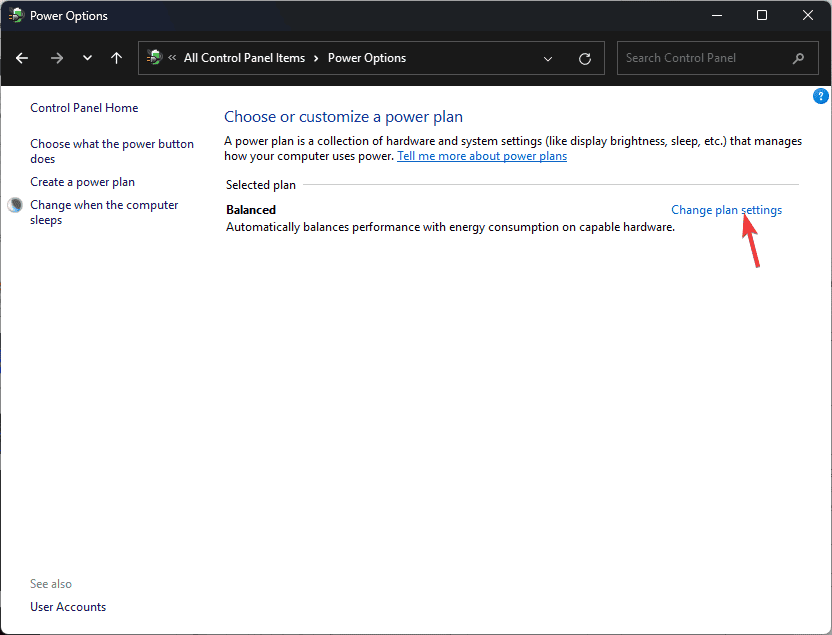The image size is (832, 635).
Task: Open Choose what the power button does
Action: click(112, 151)
